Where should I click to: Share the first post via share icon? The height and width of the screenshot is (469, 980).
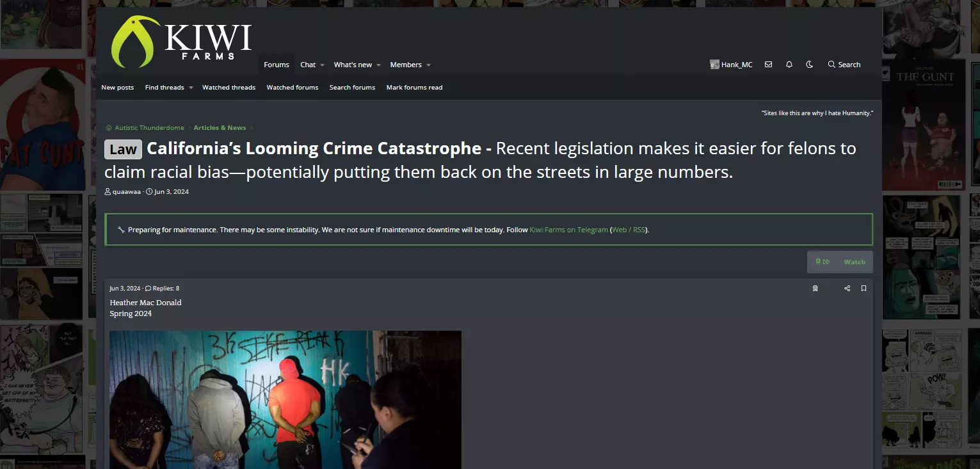point(847,289)
